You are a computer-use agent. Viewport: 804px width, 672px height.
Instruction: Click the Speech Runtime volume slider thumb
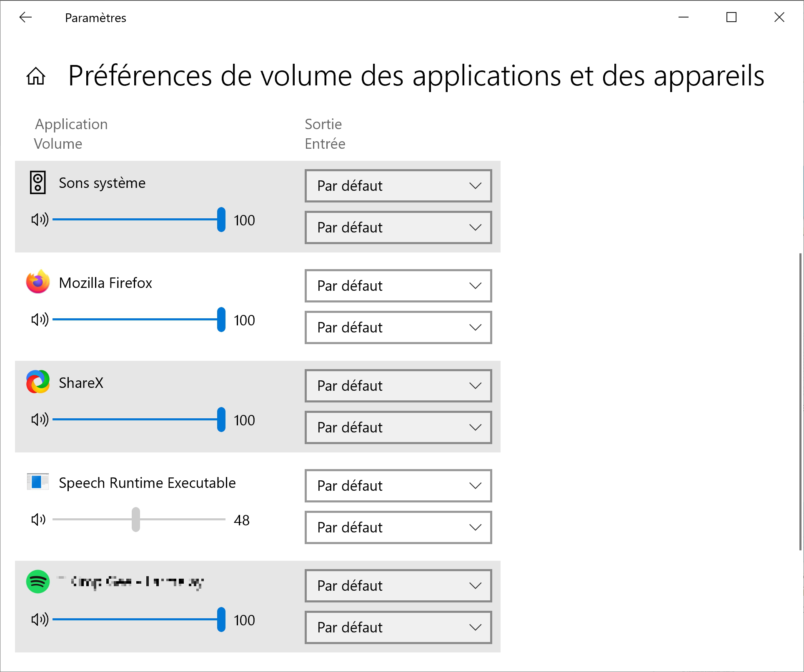coord(136,520)
